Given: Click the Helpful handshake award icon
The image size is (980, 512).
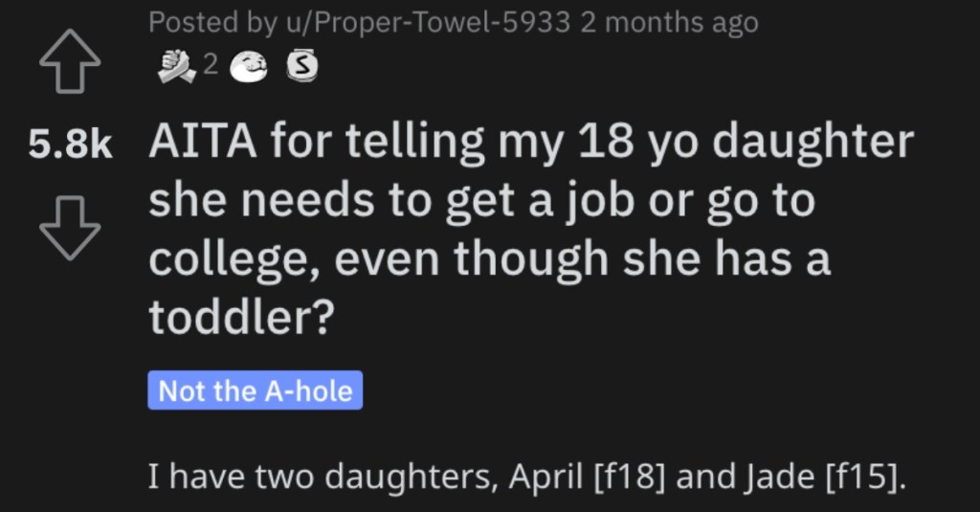Looking at the screenshot, I should click(177, 66).
